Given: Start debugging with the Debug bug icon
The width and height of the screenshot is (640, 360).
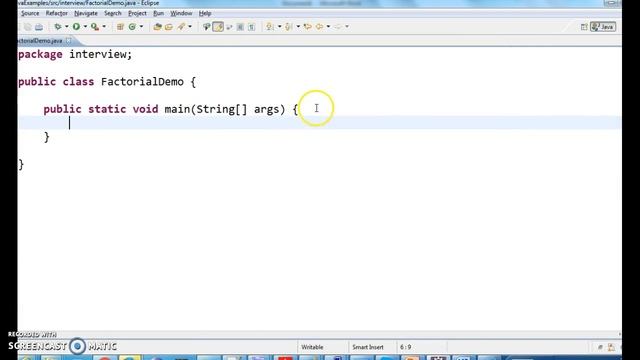Looking at the screenshot, I should [58, 27].
